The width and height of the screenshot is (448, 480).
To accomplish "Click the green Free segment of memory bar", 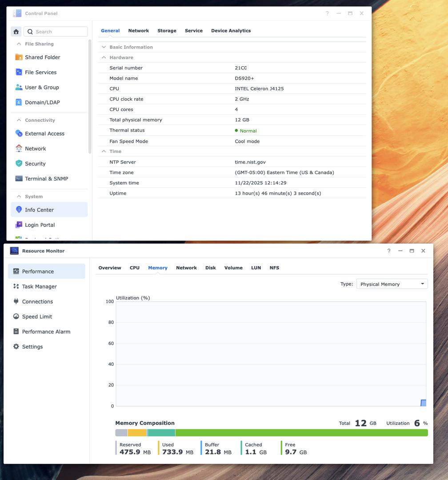I will (302, 432).
